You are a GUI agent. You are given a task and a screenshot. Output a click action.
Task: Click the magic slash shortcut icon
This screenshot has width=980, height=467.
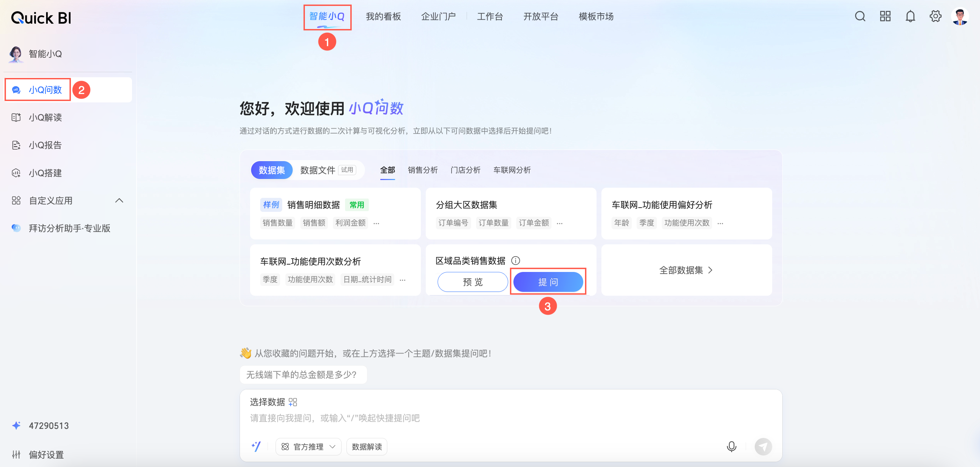tap(256, 446)
